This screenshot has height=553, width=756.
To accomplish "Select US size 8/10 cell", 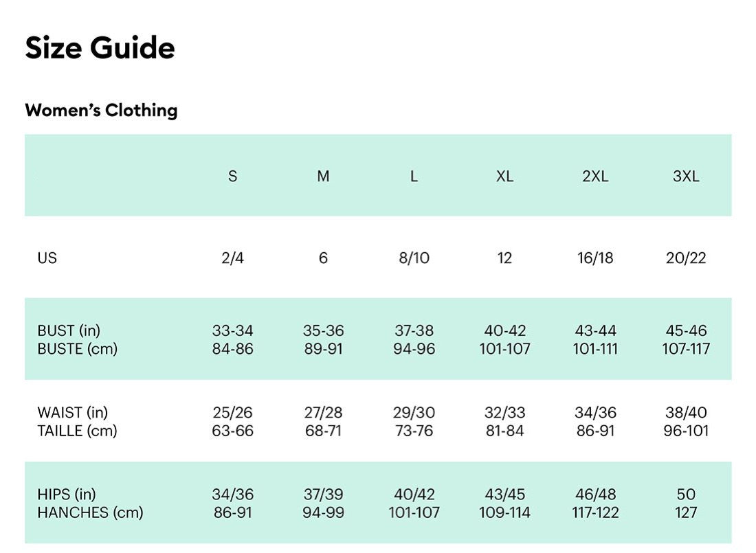I will pyautogui.click(x=414, y=258).
